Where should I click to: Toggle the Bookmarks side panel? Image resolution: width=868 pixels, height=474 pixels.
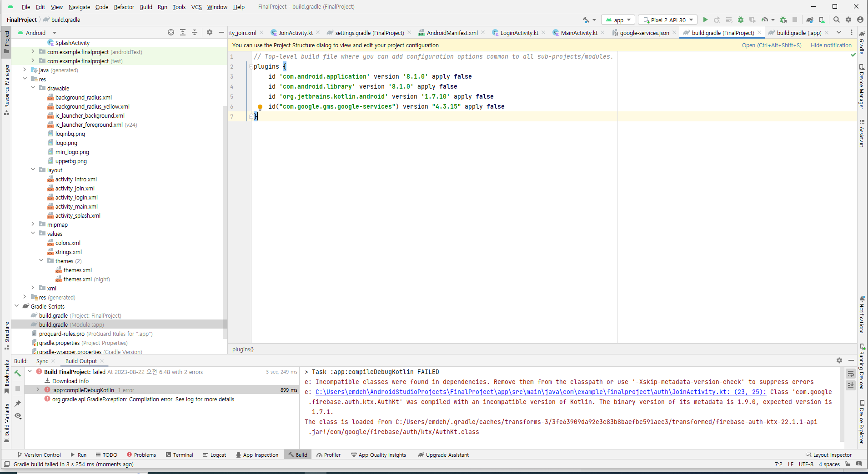(x=6, y=376)
